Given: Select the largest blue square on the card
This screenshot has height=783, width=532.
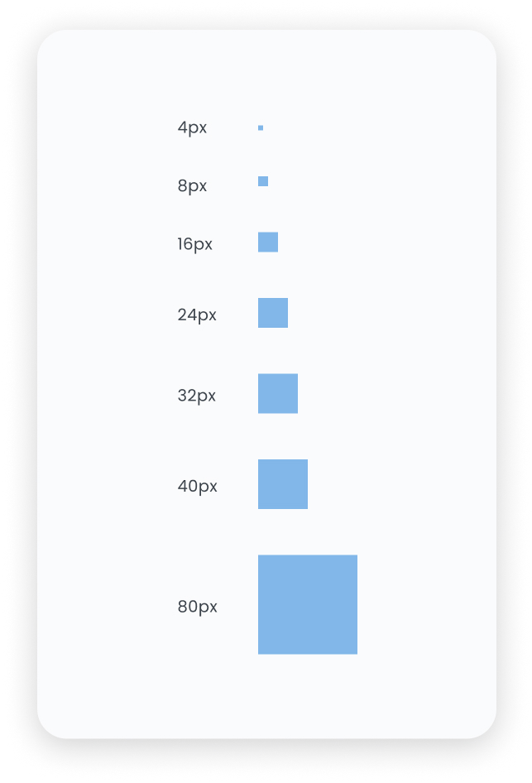Looking at the screenshot, I should [x=308, y=604].
